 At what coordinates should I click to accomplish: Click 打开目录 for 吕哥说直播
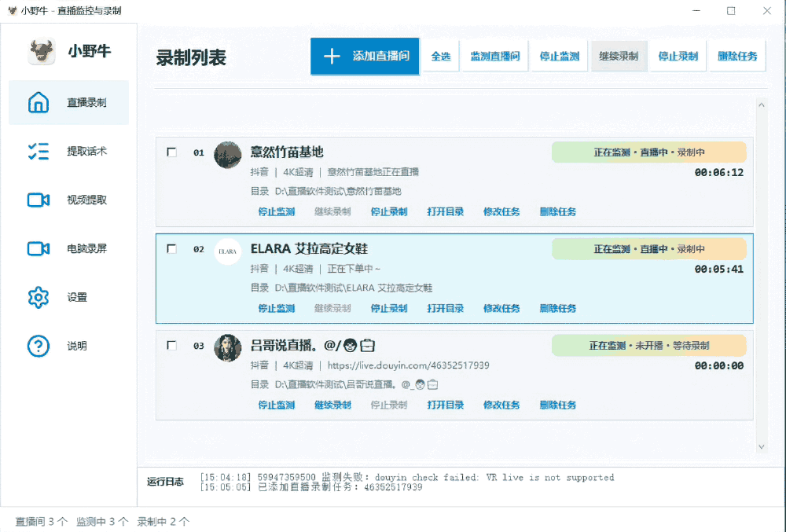(445, 405)
